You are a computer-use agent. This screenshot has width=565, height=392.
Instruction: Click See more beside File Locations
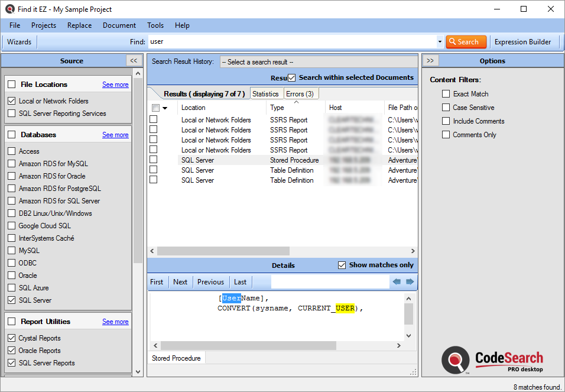(115, 85)
